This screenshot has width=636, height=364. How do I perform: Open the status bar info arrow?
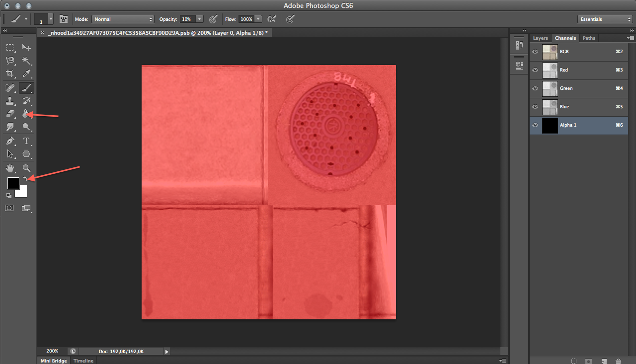coord(167,351)
